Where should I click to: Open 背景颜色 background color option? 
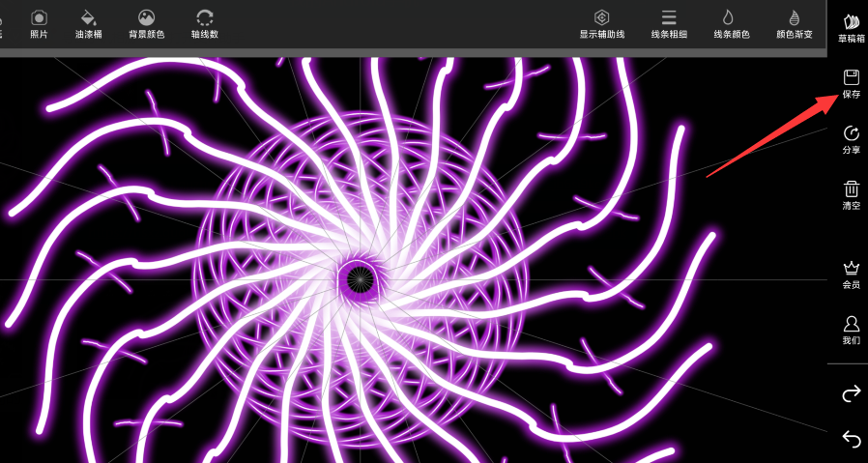tap(147, 24)
